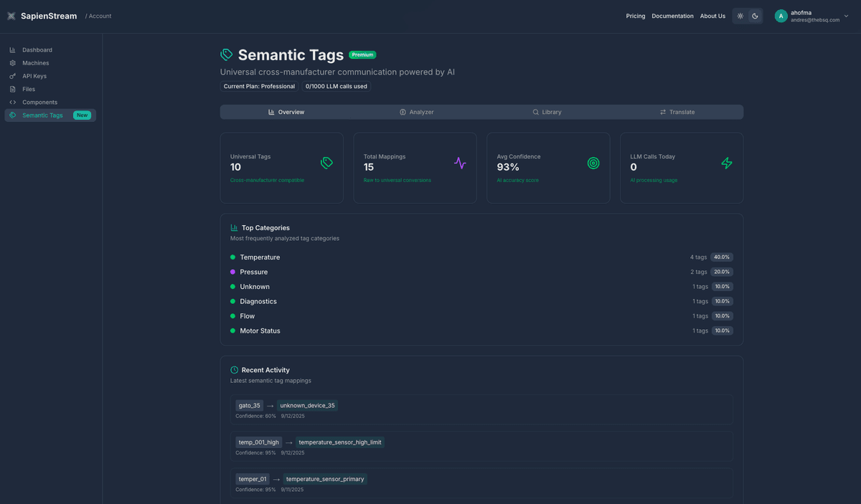This screenshot has height=504, width=861.
Task: Select Files in the sidebar
Action: [29, 89]
